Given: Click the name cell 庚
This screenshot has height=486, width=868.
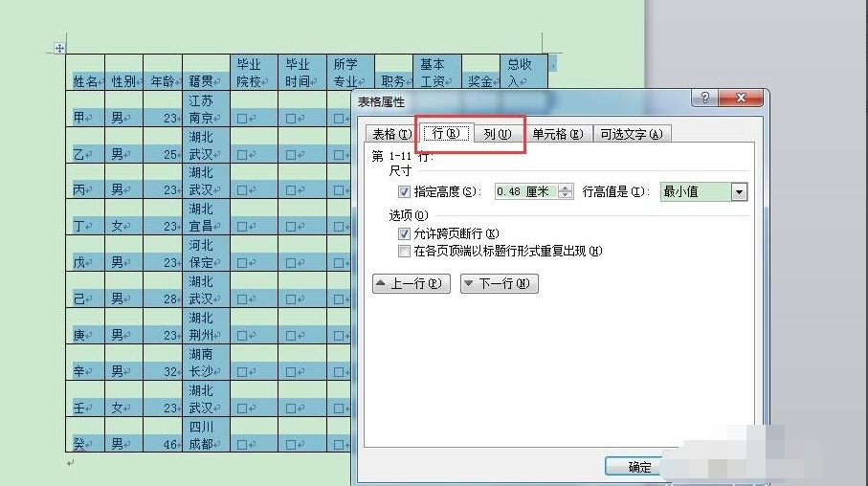Looking at the screenshot, I should pos(85,326).
